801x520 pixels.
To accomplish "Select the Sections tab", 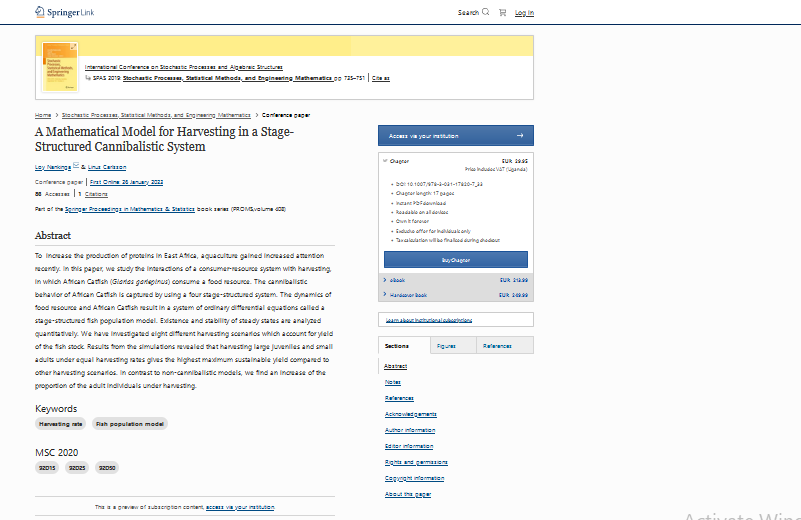I will [x=397, y=345].
